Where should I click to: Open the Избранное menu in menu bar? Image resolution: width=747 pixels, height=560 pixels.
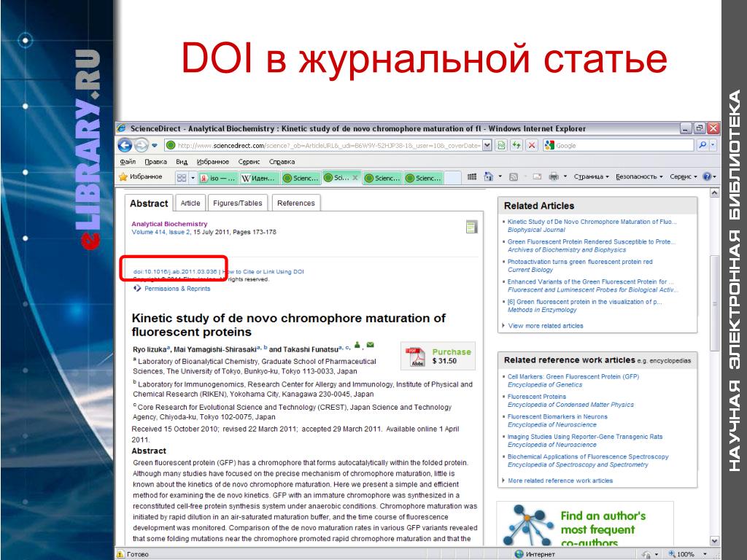click(x=213, y=162)
